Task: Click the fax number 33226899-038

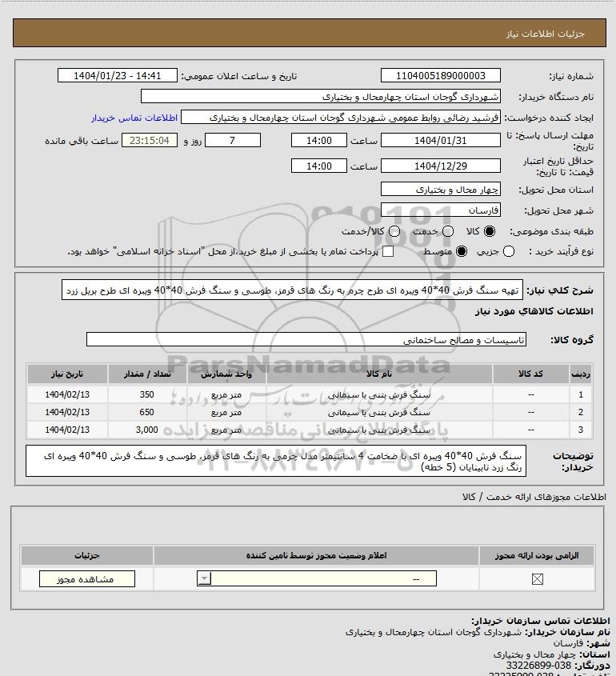Action: (x=538, y=666)
